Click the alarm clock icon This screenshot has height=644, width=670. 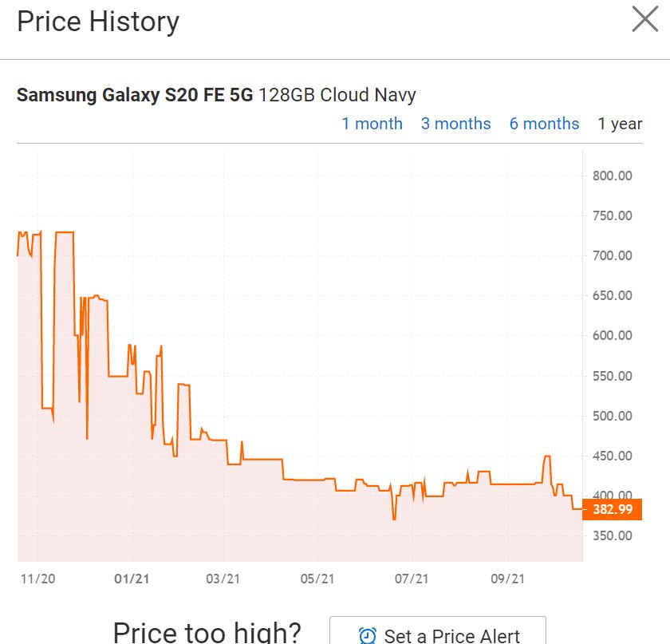tap(368, 635)
